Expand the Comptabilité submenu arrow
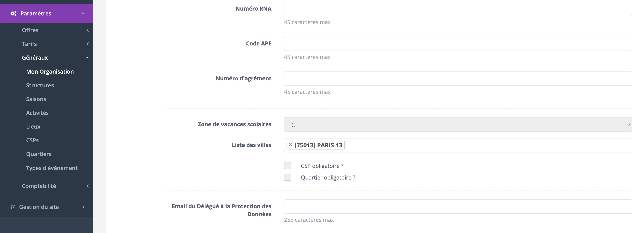Screen dimensions: 644x233 (x=88, y=186)
